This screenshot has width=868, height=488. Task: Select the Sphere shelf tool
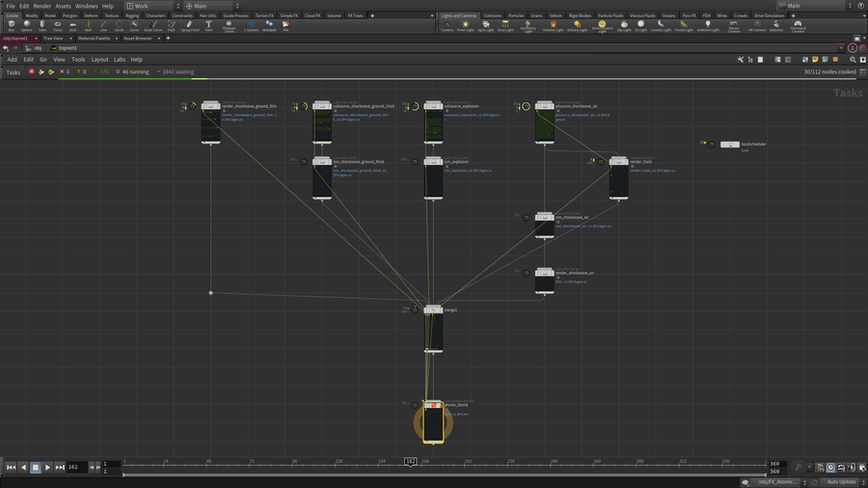point(27,26)
